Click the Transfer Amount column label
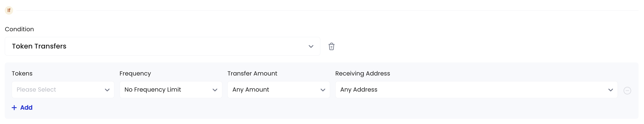Viewport: 644px width, 124px height. coord(252,73)
